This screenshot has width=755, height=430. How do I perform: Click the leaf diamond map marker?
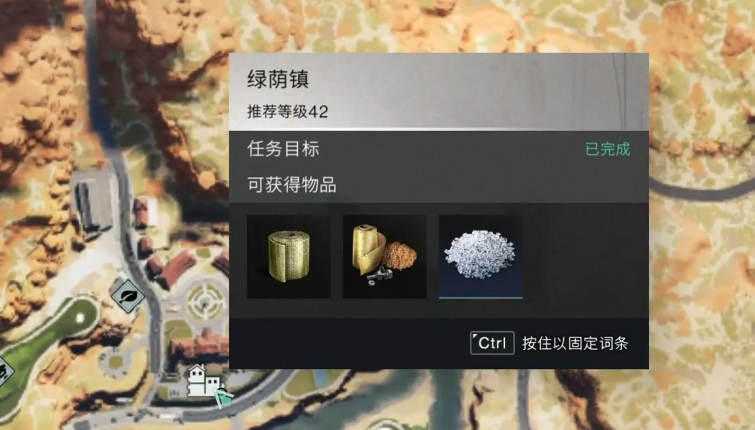(x=128, y=295)
